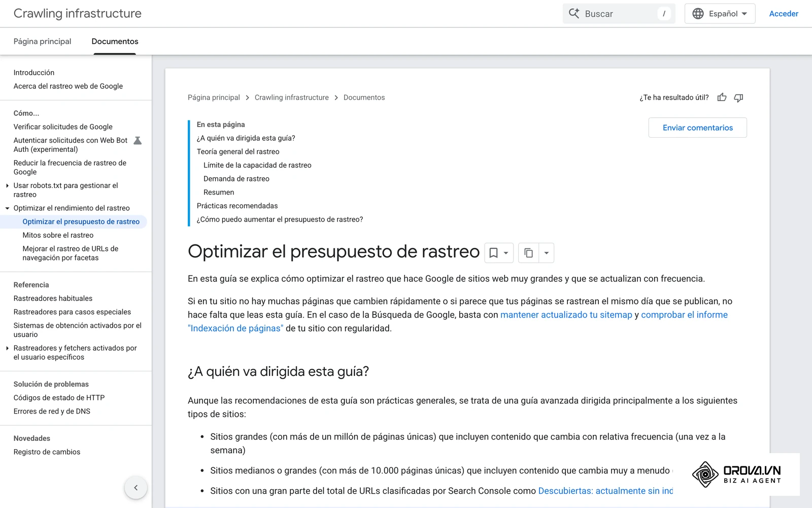Open the Descubiertas: actualmente sin indexar link
Screen dimensions: 812x508
[x=605, y=491]
